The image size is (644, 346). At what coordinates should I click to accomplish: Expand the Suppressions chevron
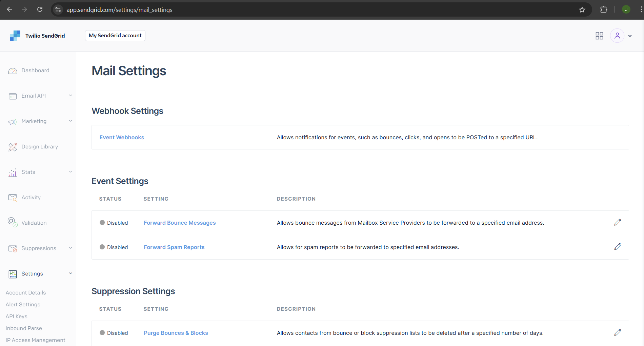pyautogui.click(x=71, y=248)
